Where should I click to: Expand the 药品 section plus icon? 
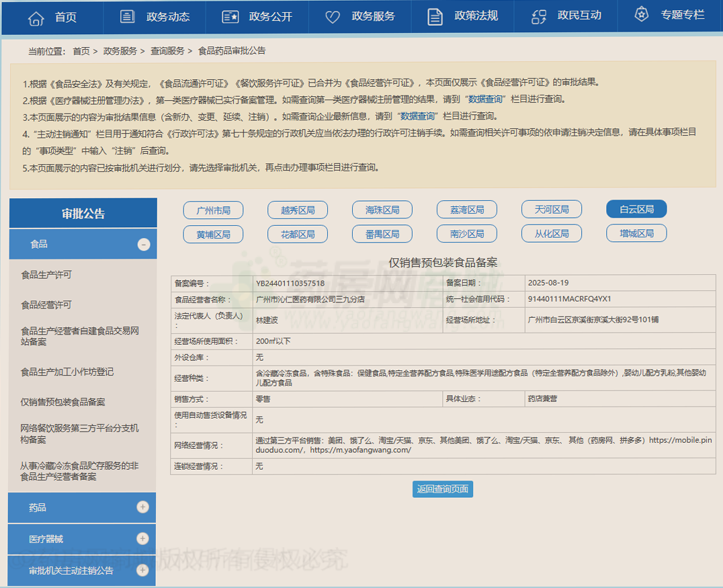click(142, 507)
